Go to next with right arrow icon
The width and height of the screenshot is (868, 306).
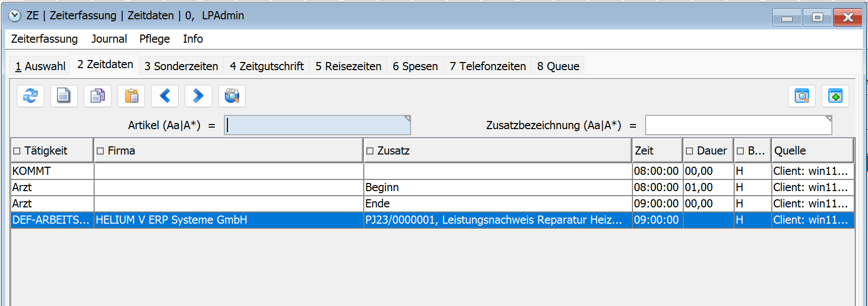(198, 96)
